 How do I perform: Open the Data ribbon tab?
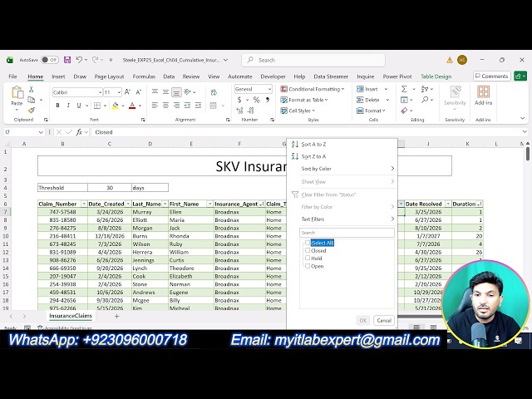point(169,76)
